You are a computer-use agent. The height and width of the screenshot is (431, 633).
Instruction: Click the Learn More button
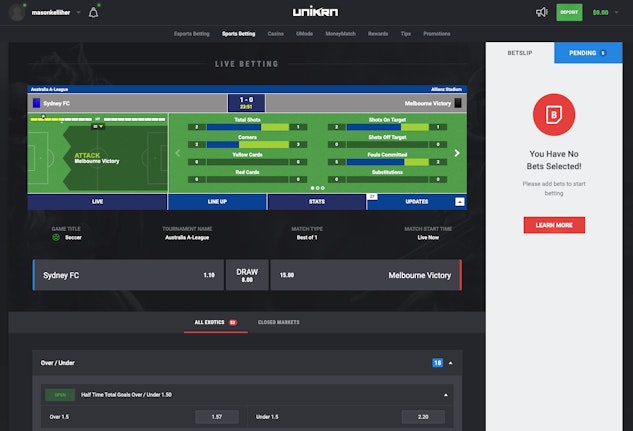coord(553,225)
